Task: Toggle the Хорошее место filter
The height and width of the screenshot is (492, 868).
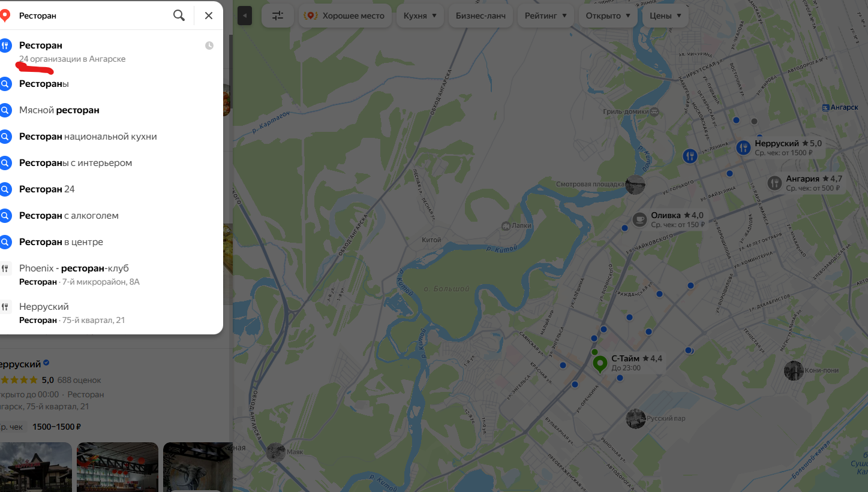Action: coord(345,16)
